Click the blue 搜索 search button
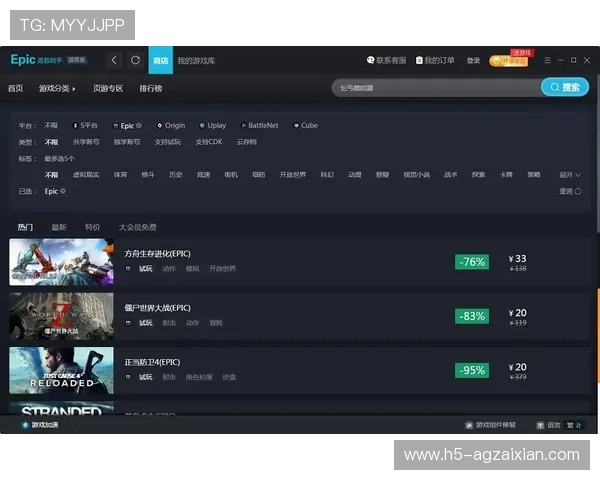 [x=565, y=87]
